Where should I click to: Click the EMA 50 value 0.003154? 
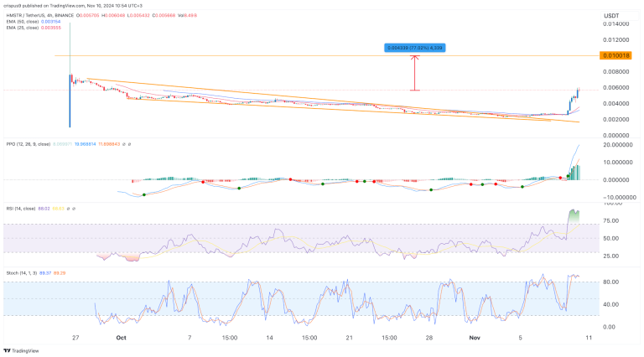pyautogui.click(x=50, y=22)
